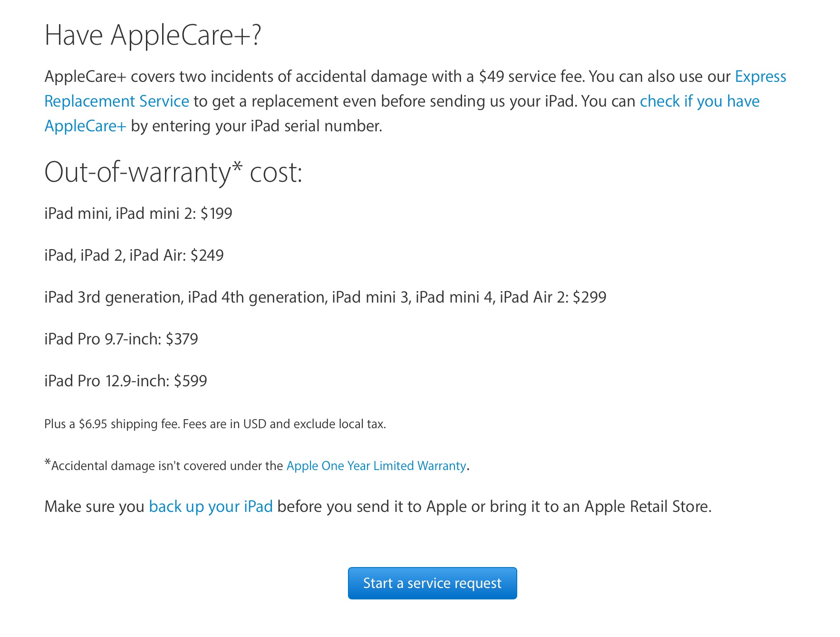Screen dimensions: 840x637
Task: Click the Start a service request button
Action: [x=432, y=583]
